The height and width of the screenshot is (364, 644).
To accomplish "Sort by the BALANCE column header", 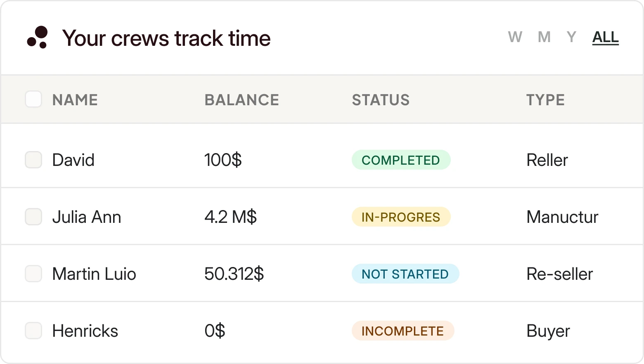I will point(242,100).
